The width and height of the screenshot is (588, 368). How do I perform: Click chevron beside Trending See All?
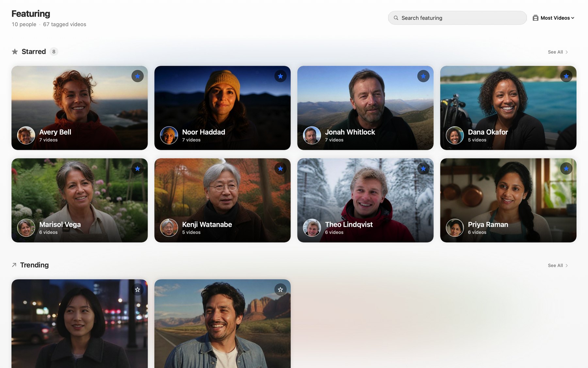click(x=567, y=265)
